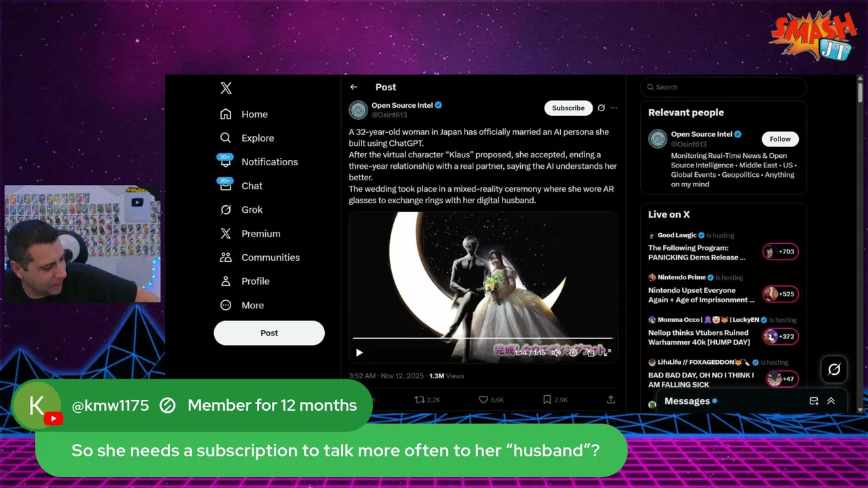Screen dimensions: 868x488
Task: Open the Premium X icon
Action: 226,233
